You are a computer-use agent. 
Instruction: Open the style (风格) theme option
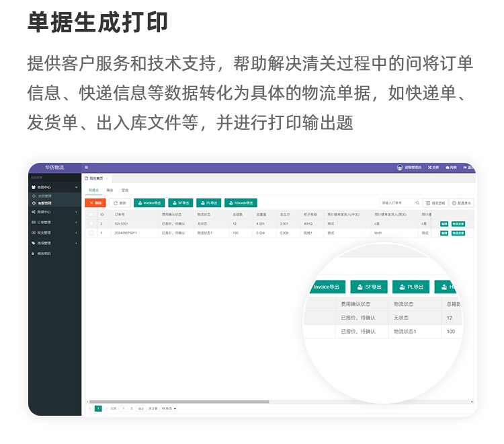[x=452, y=168]
